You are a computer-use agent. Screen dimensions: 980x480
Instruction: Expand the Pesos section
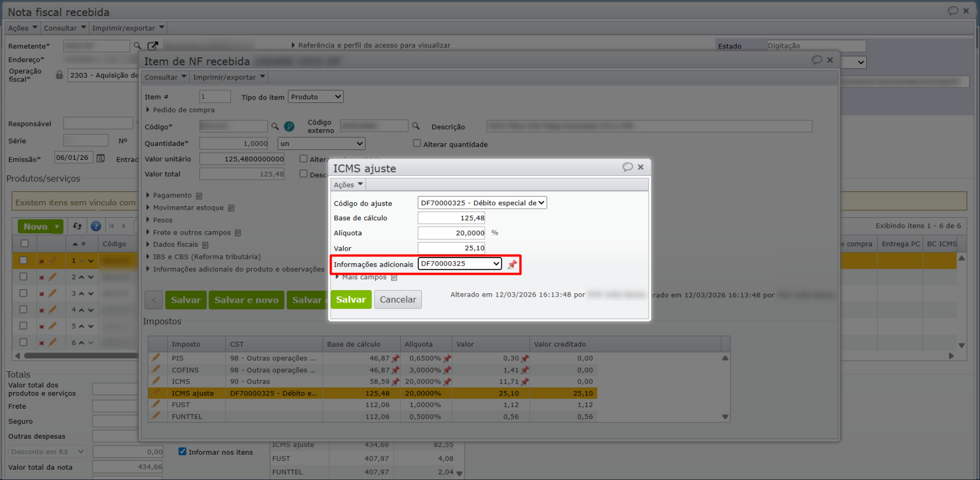pyautogui.click(x=159, y=220)
